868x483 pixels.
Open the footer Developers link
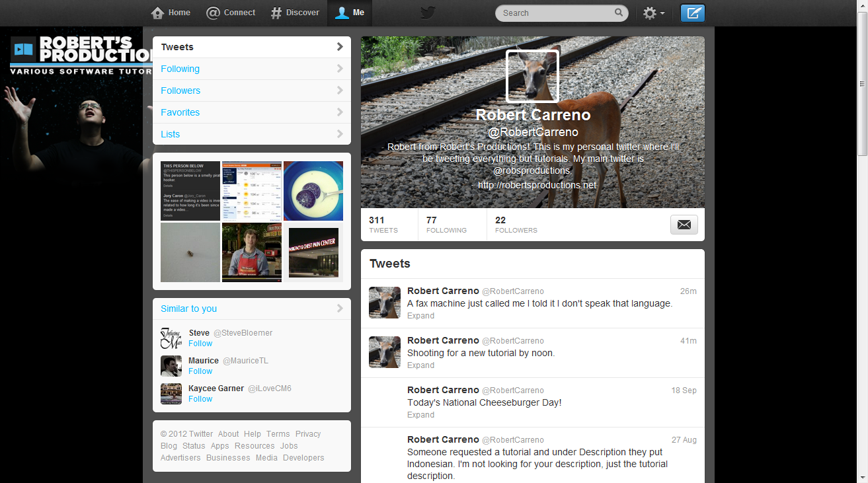coord(303,458)
